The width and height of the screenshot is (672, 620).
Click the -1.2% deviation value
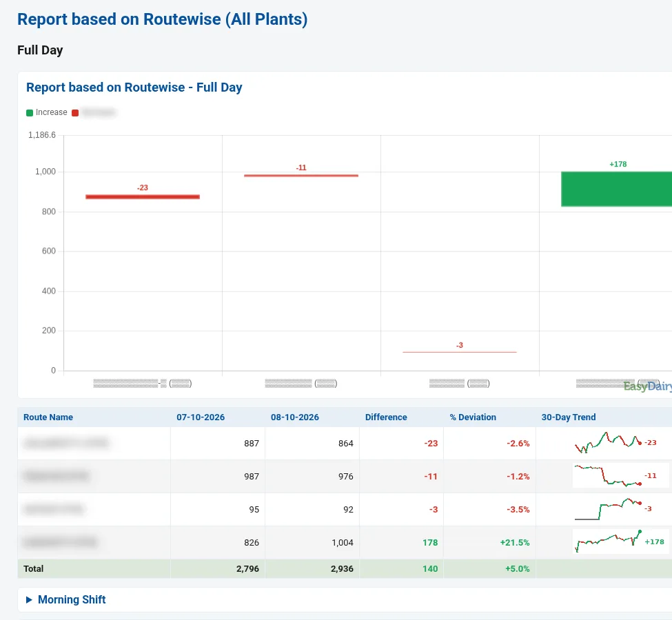518,477
